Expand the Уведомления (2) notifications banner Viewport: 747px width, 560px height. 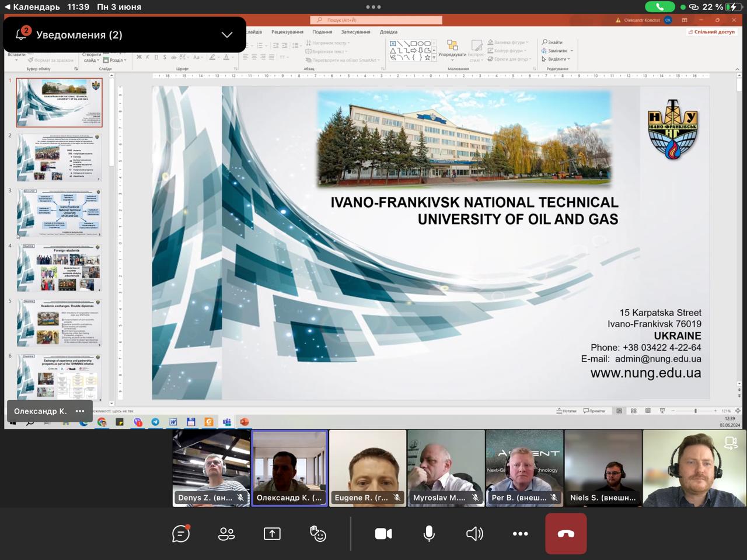click(227, 34)
